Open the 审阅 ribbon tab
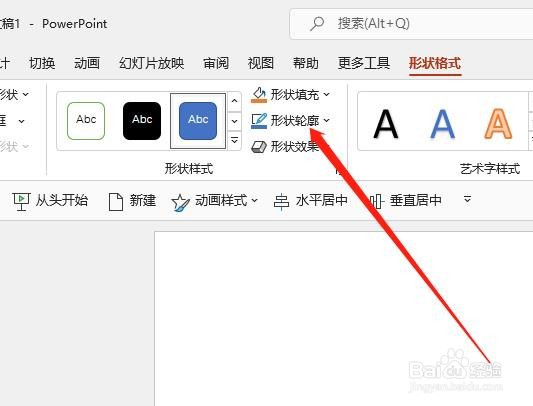Screen dimensions: 533x406 coord(216,63)
